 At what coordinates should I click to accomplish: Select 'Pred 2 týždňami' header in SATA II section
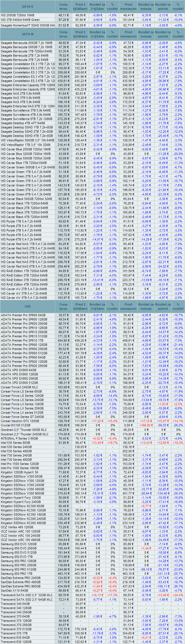coord(80,6)
